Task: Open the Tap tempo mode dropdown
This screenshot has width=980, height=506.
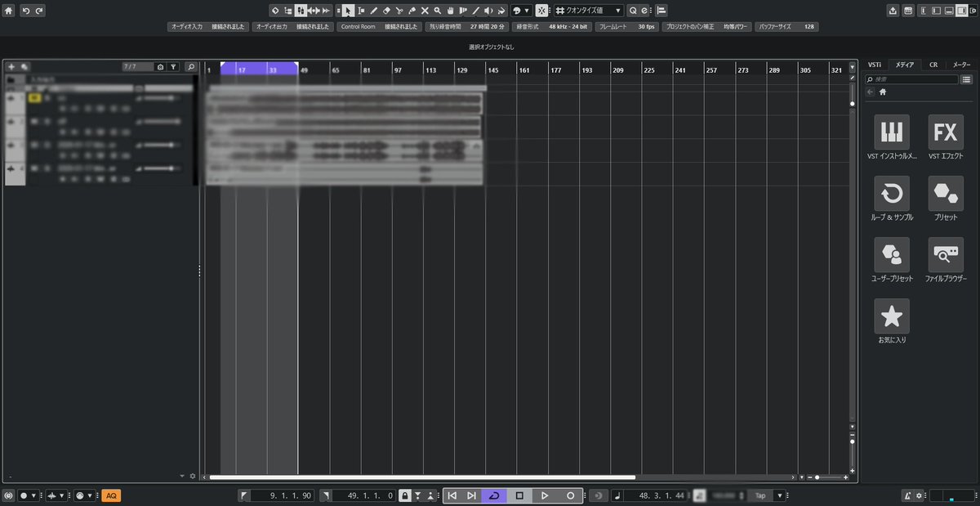Action: point(781,495)
